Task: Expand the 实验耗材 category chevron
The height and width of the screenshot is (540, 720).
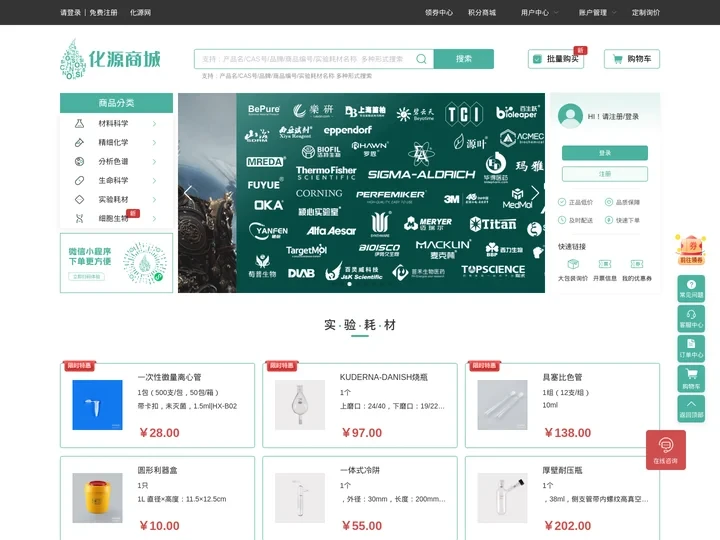Action: (154, 200)
